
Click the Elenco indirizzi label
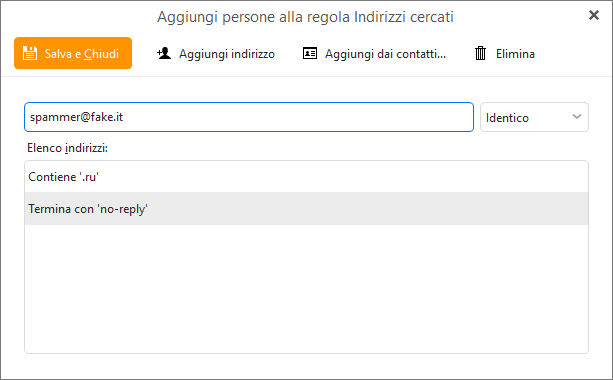tap(67, 148)
